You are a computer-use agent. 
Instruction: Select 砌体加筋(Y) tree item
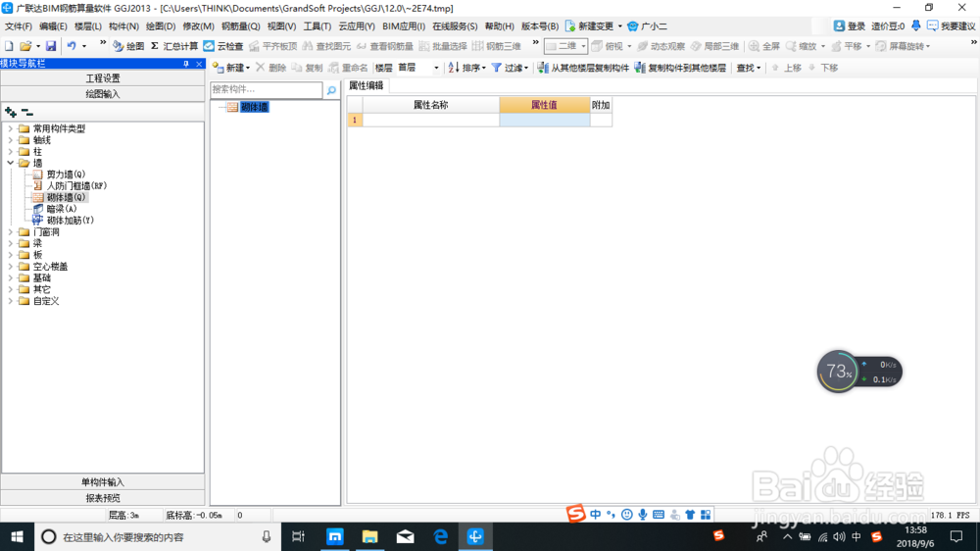coord(70,221)
